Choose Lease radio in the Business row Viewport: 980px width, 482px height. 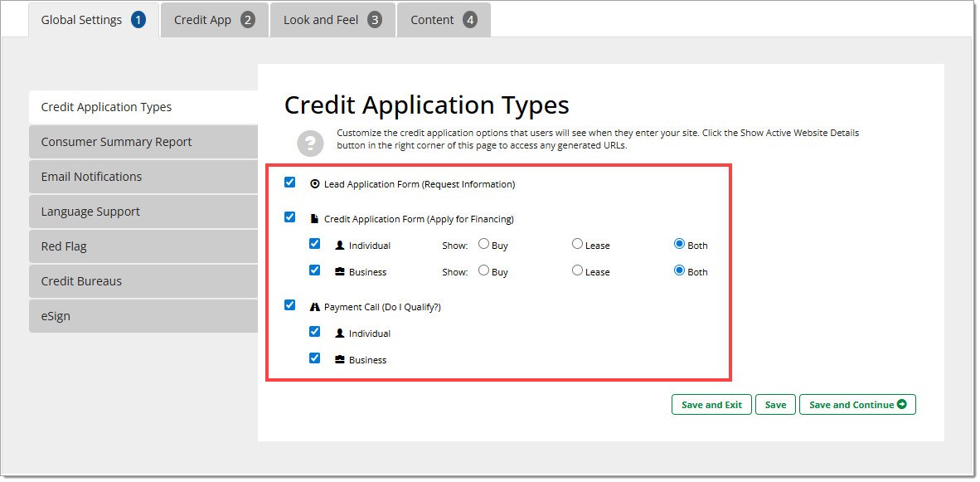[x=577, y=271]
